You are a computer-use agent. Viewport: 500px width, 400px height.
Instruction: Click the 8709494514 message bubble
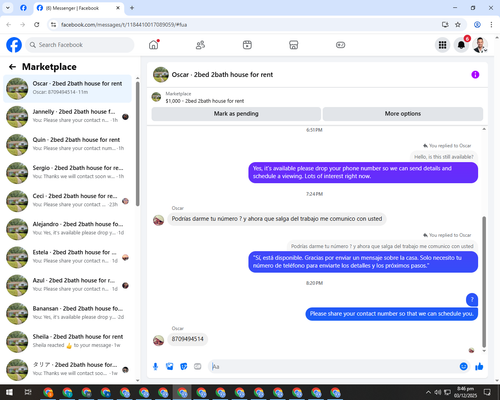[187, 339]
